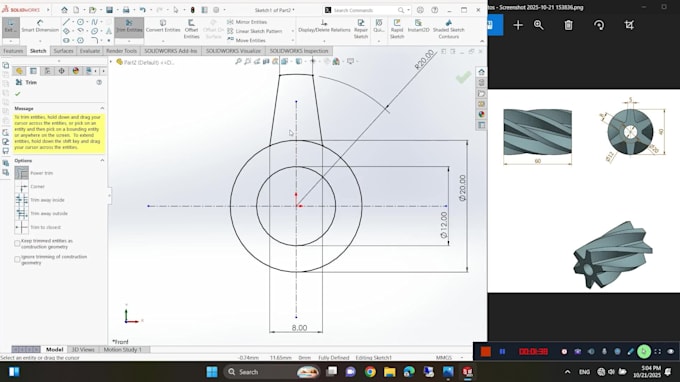
Task: Click Mirror Entities in the sketch ribbon
Action: 247,22
